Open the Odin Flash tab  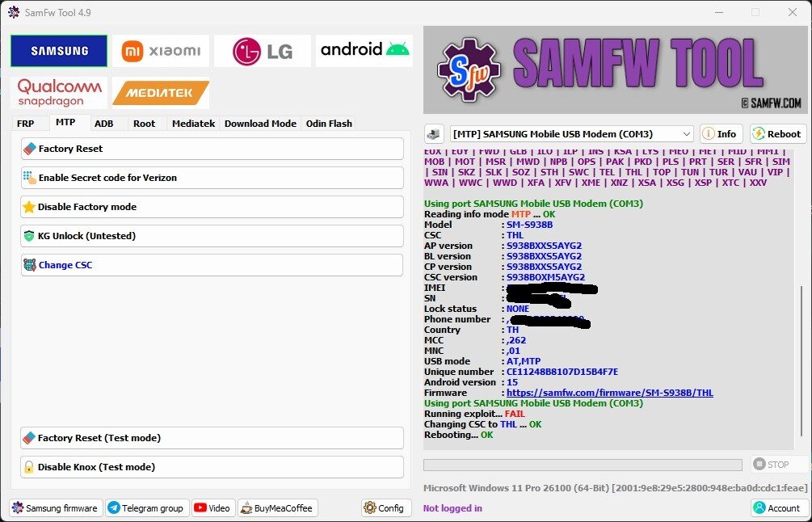[x=329, y=124]
